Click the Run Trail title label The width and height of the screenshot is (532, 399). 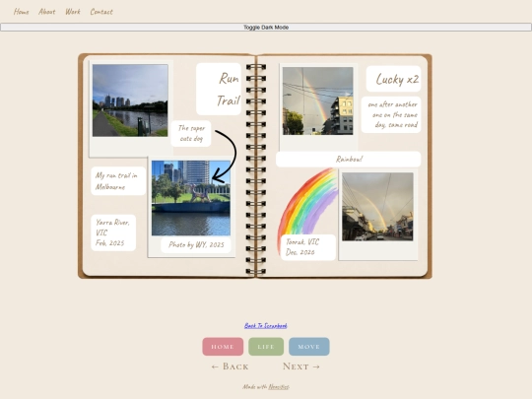219,89
